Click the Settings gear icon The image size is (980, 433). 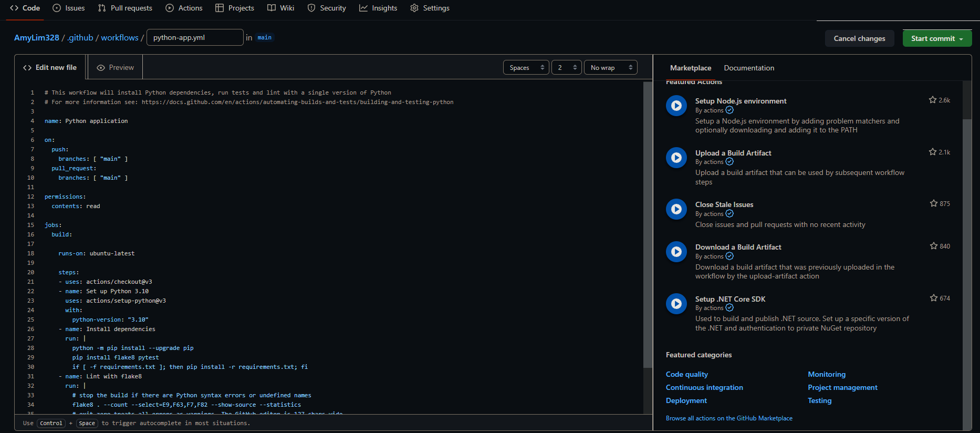[x=414, y=8]
